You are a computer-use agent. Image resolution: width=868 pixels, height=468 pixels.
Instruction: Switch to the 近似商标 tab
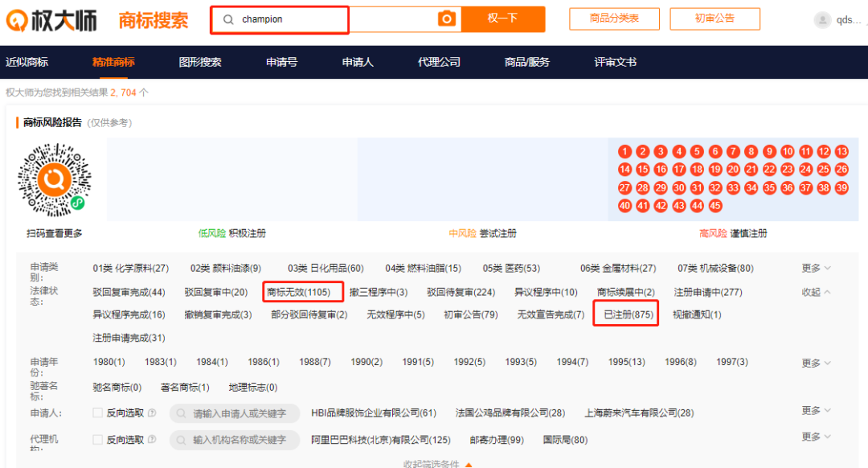27,62
